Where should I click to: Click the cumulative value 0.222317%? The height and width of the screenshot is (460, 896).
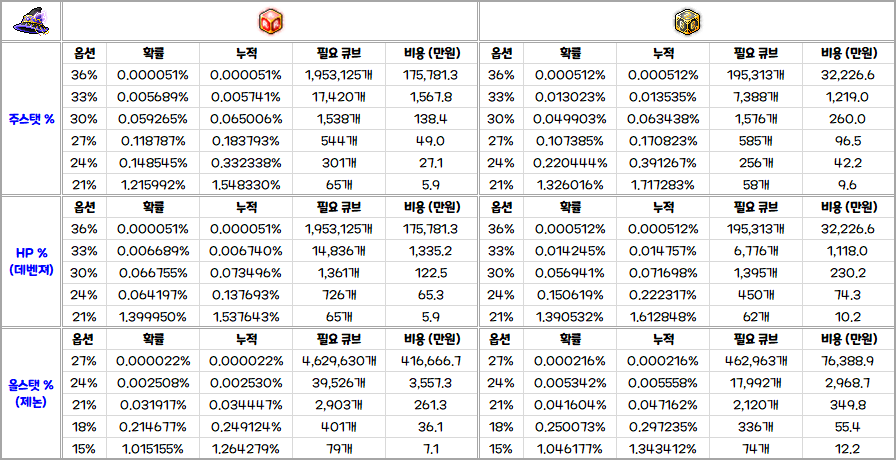[663, 295]
